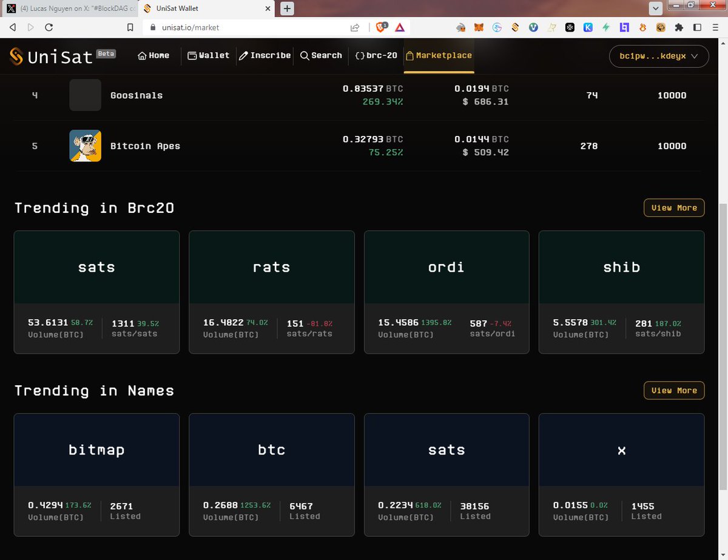The image size is (728, 560).
Task: Open a new tab with plus button
Action: [287, 8]
